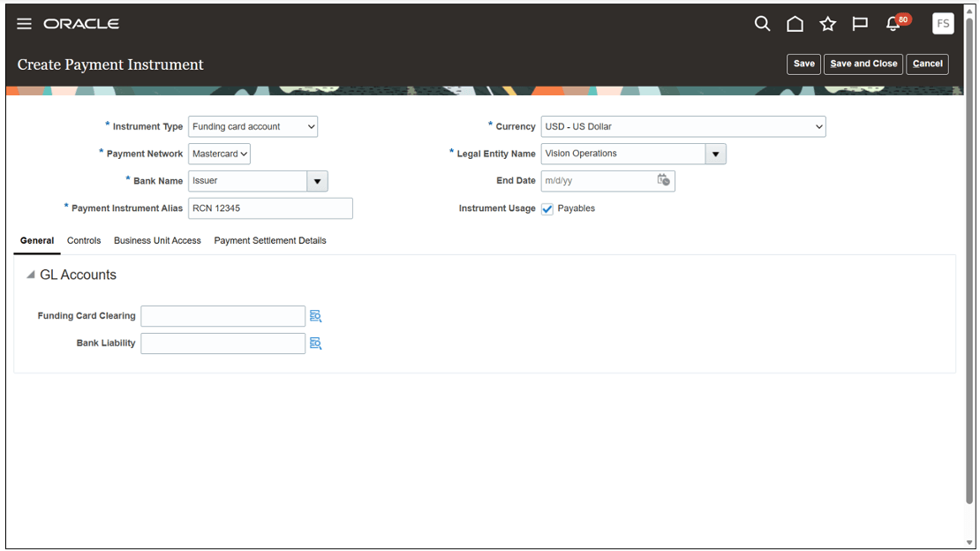Open the Payment Settlement Details tab
This screenshot has height=551, width=980.
270,241
